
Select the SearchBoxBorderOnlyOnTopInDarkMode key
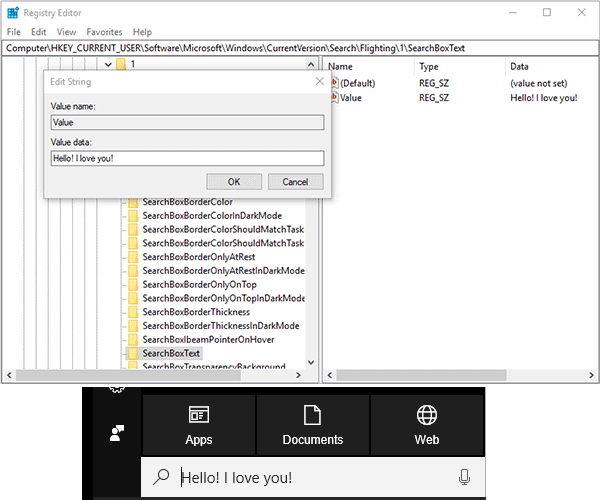click(223, 298)
